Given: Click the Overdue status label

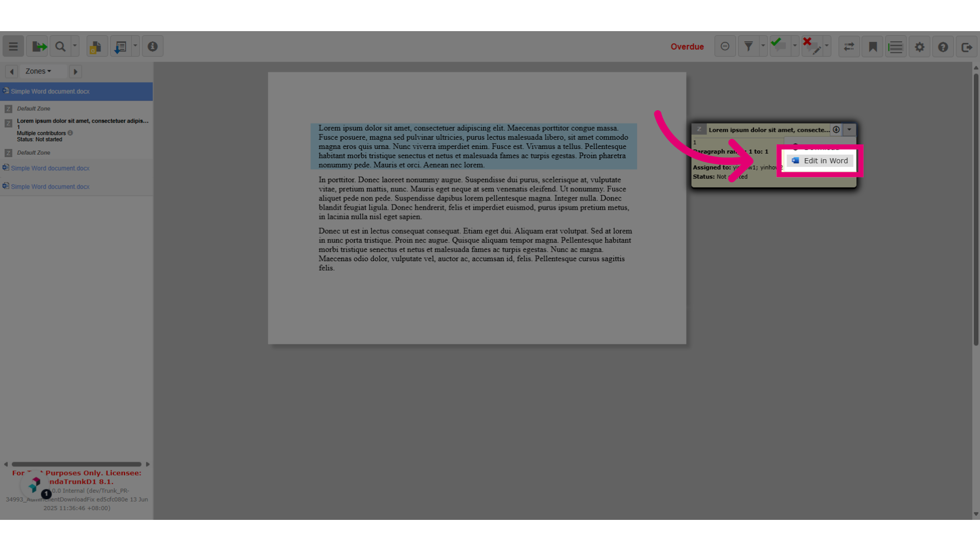Looking at the screenshot, I should [x=687, y=46].
